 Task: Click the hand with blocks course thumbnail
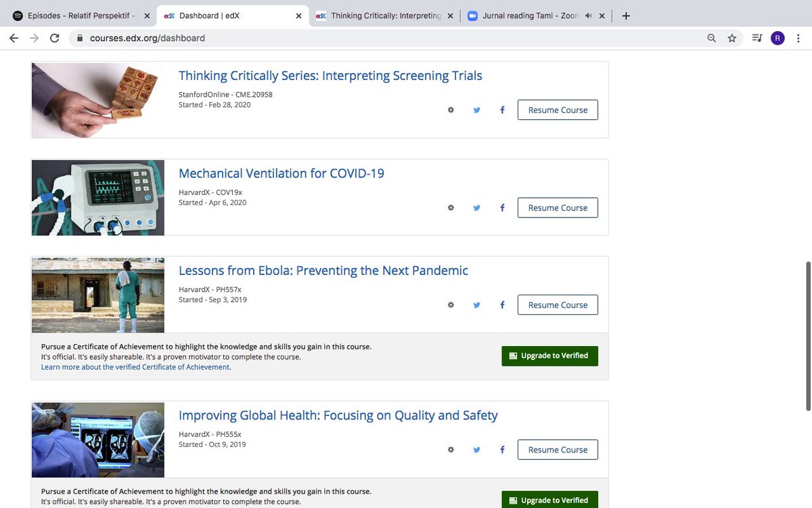pos(98,100)
